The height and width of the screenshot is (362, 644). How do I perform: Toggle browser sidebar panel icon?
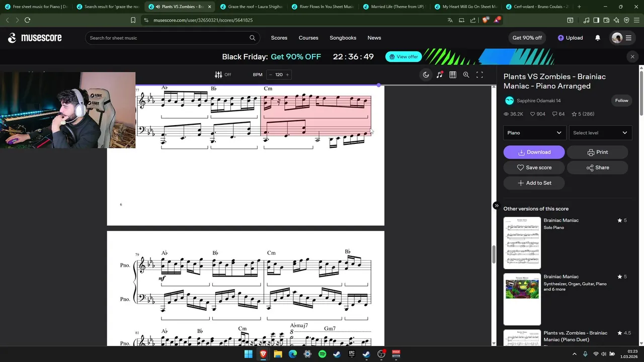coord(596,20)
